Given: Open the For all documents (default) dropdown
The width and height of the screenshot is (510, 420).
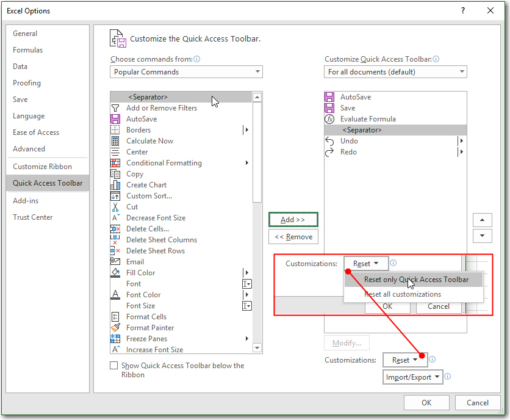Looking at the screenshot, I should coord(395,72).
